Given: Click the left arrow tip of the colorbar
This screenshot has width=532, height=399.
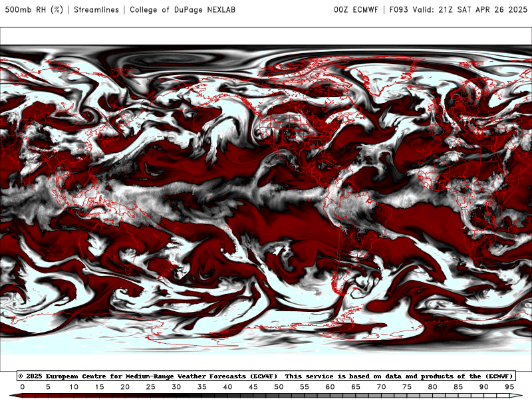Looking at the screenshot, I should (15, 396).
